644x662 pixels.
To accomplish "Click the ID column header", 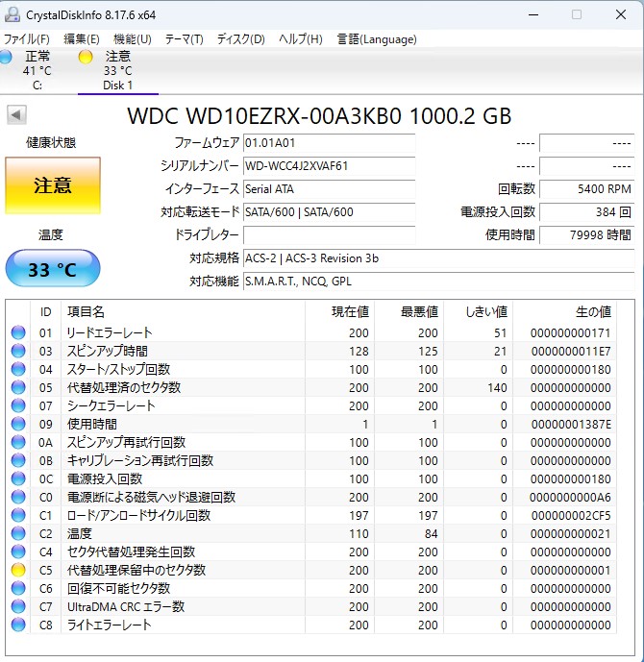I will pos(45,312).
